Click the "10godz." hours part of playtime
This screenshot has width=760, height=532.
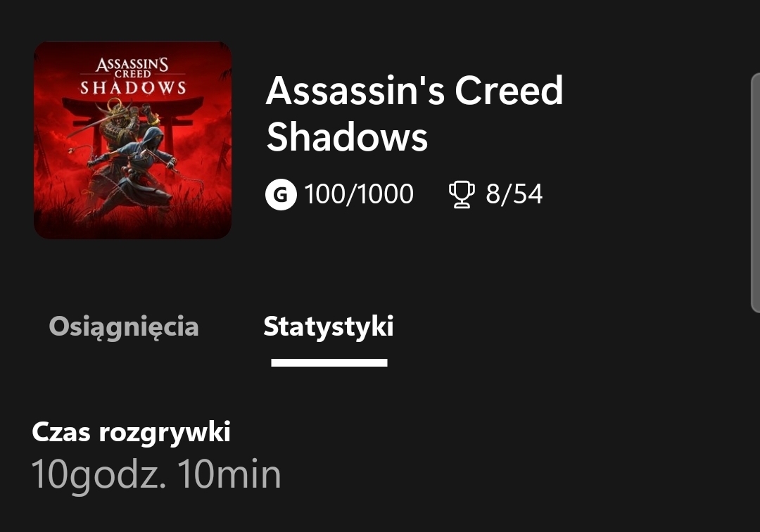click(99, 474)
